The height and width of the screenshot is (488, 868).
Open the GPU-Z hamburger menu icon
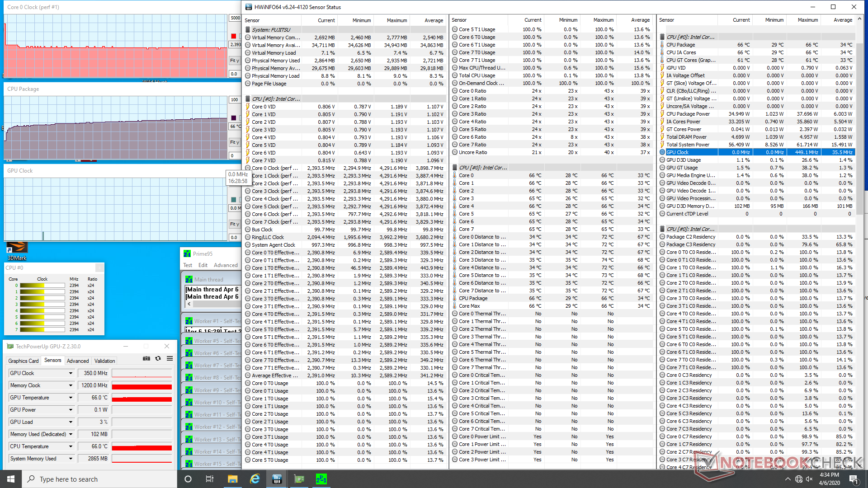click(170, 359)
